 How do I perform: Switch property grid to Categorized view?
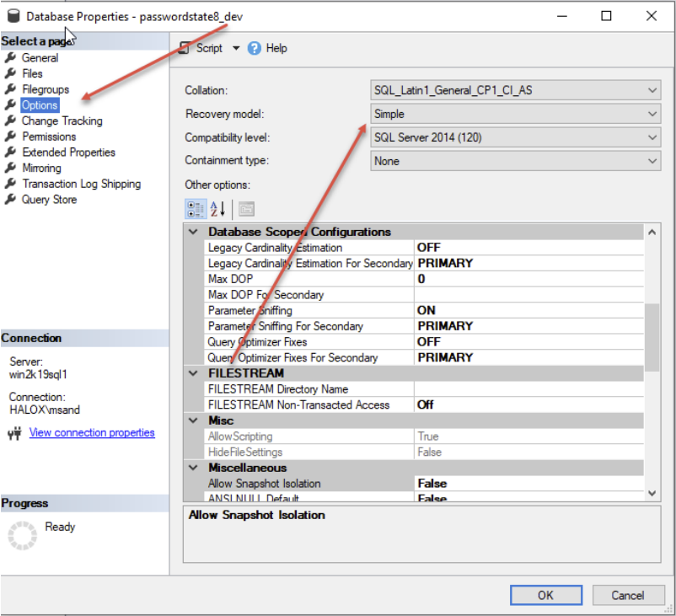196,210
